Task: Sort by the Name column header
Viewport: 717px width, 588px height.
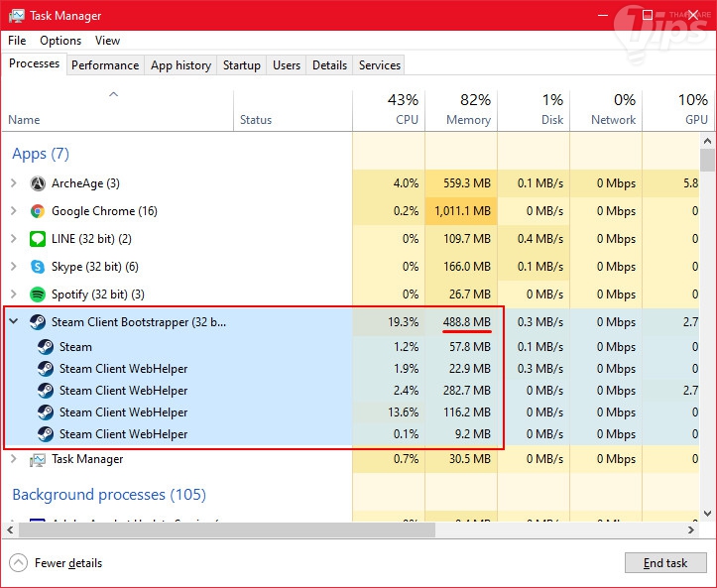Action: [x=118, y=110]
